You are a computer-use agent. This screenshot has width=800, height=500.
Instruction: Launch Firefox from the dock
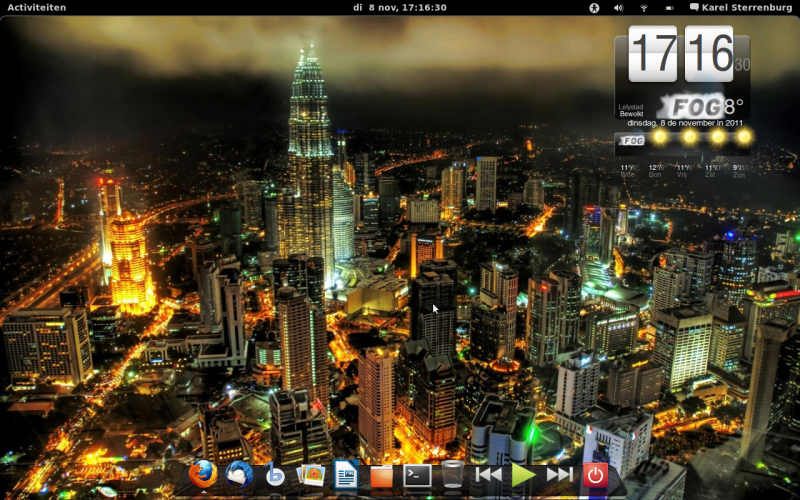[203, 475]
